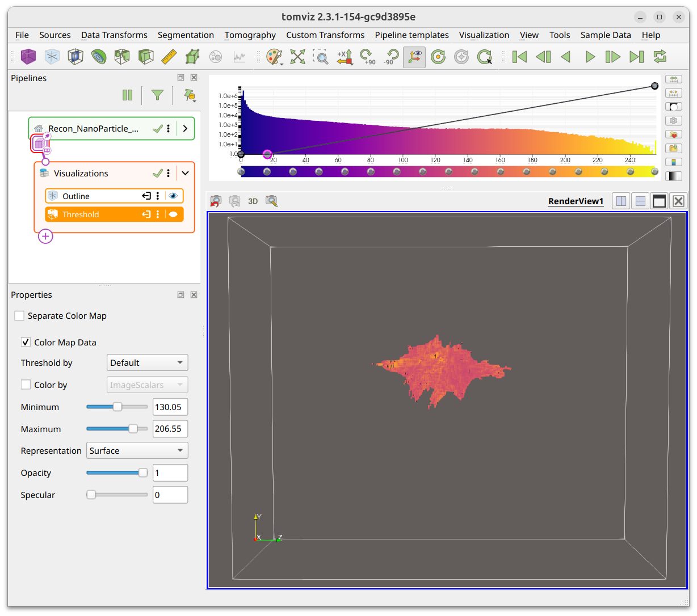Viewport: 697px width, 616px height.
Task: Open the Data Transforms menu
Action: coord(114,35)
